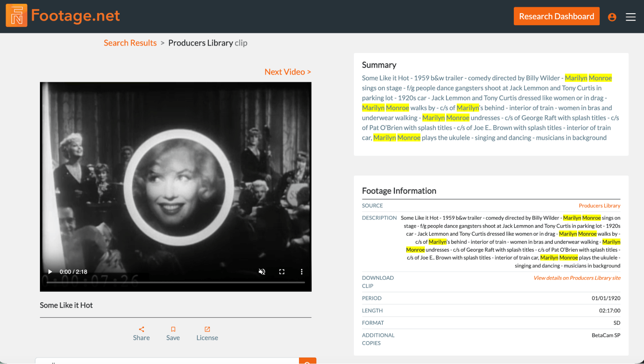Click into the search input field
The height and width of the screenshot is (364, 644).
[x=167, y=361]
